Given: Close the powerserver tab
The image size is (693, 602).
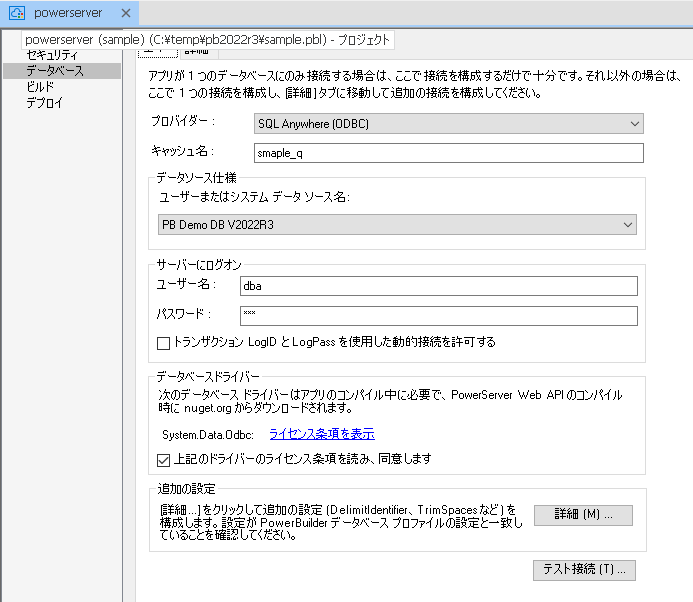Looking at the screenshot, I should [126, 13].
